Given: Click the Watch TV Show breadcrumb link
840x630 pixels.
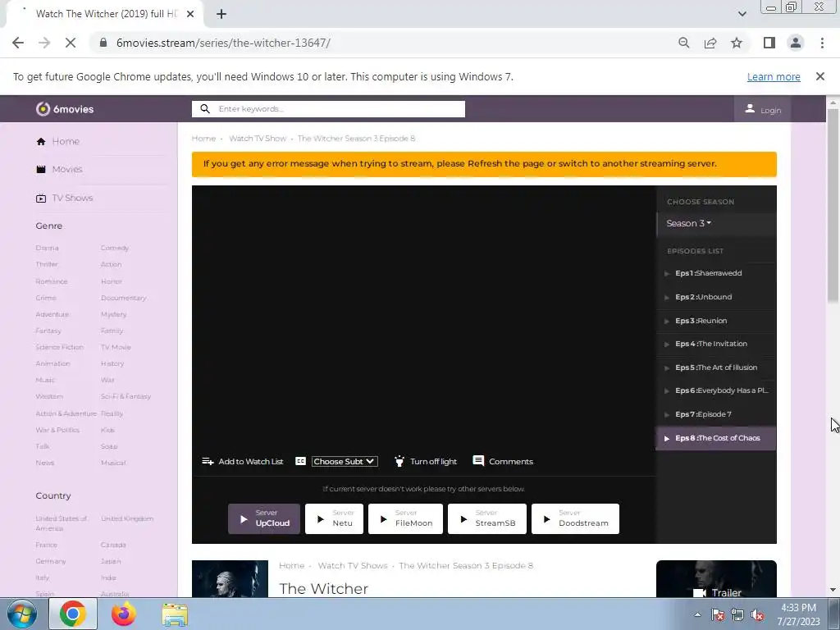Looking at the screenshot, I should [258, 138].
